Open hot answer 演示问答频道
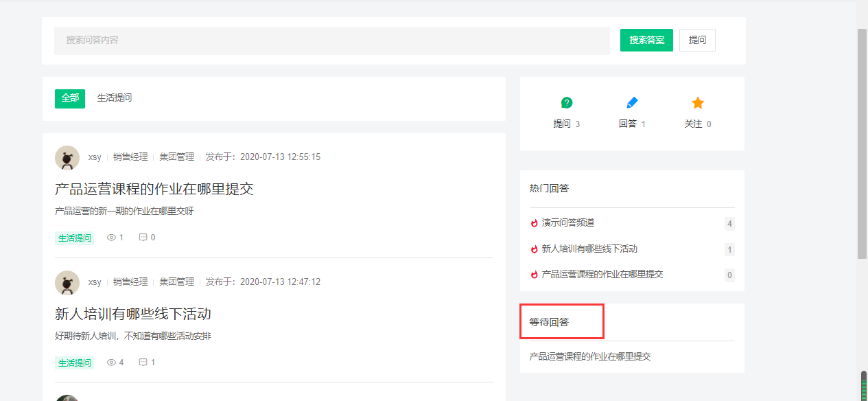 point(568,223)
